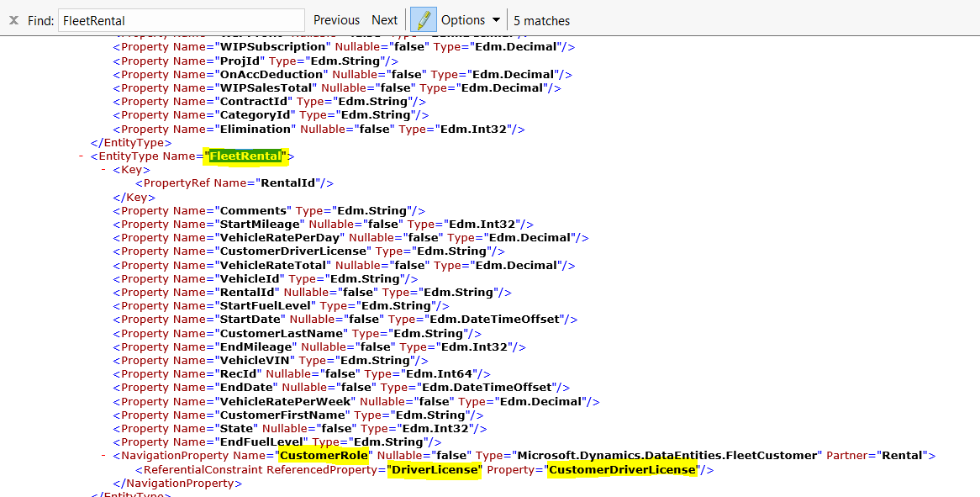Toggle the highlight all matches pencil icon

(x=423, y=20)
